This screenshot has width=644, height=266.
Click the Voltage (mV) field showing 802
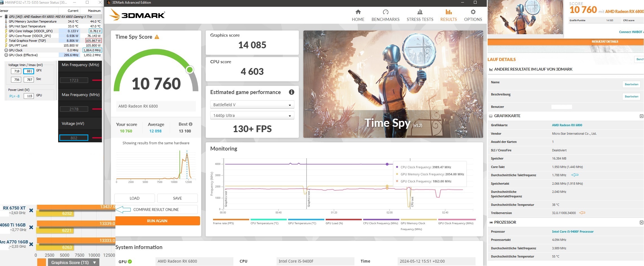74,138
